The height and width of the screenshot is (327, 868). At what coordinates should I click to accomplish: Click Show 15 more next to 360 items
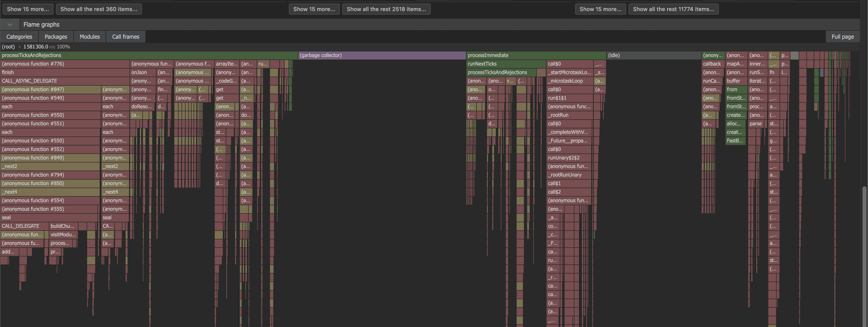click(x=28, y=9)
